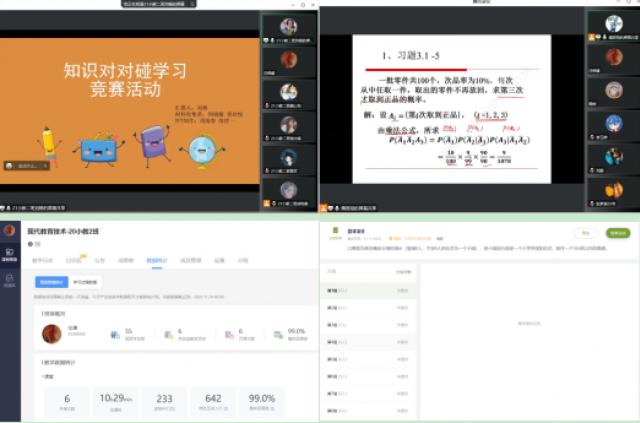
Task: Open the first group row in the homework list
Action: tap(338, 291)
